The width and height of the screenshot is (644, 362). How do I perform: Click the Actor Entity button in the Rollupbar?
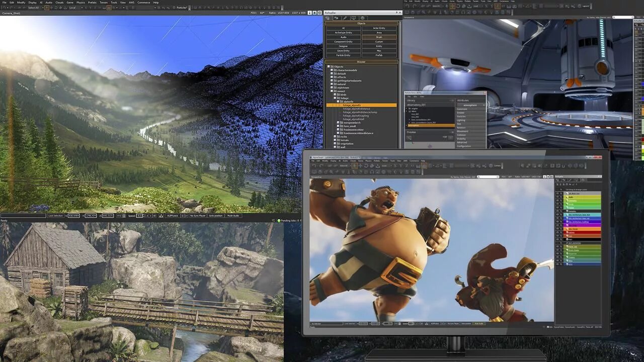(379, 28)
